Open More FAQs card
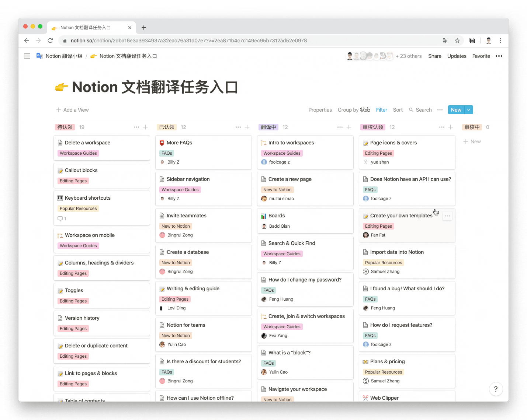The image size is (527, 420). [x=204, y=152]
